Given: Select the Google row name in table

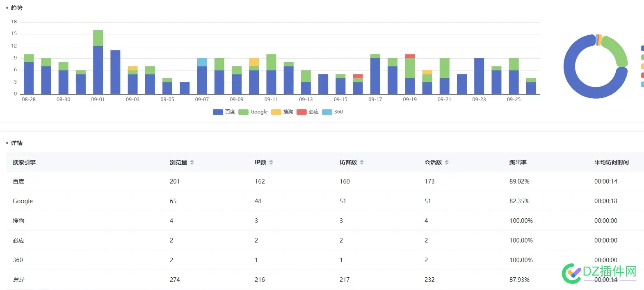Looking at the screenshot, I should [x=23, y=201].
